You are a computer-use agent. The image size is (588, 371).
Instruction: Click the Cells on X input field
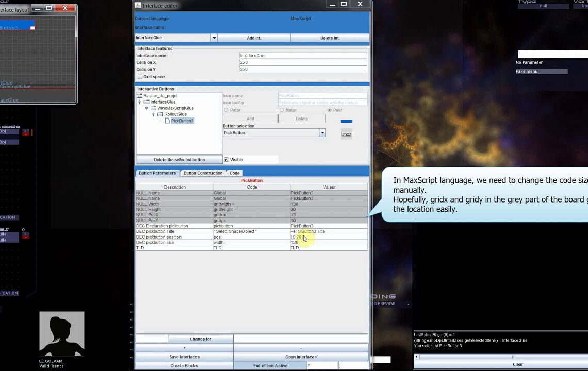(303, 62)
